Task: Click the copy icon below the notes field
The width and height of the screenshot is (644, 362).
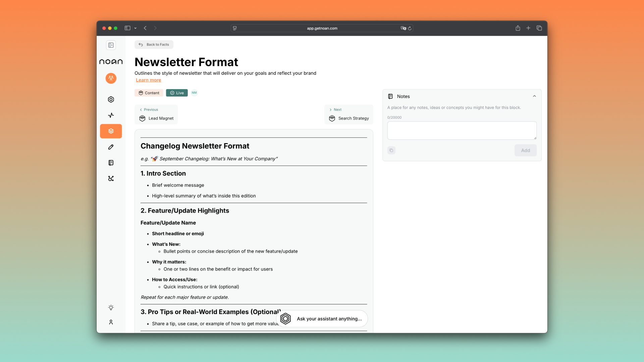Action: coord(391,150)
